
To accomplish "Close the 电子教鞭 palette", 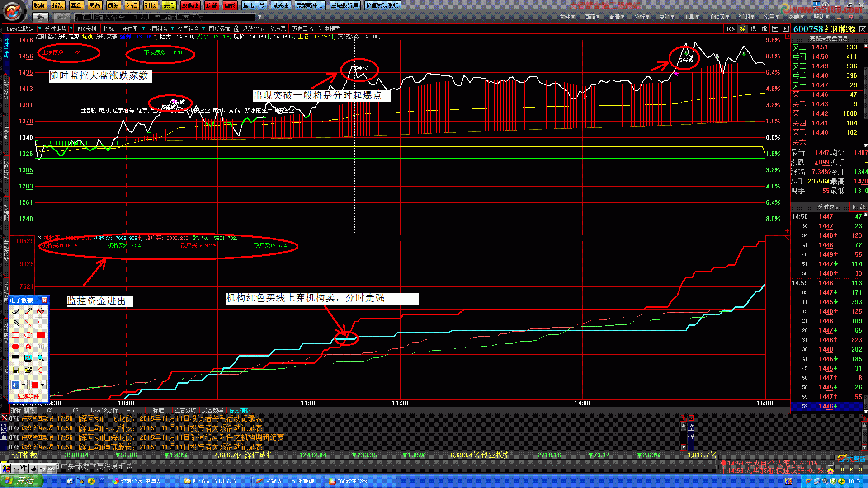I will pos(44,300).
